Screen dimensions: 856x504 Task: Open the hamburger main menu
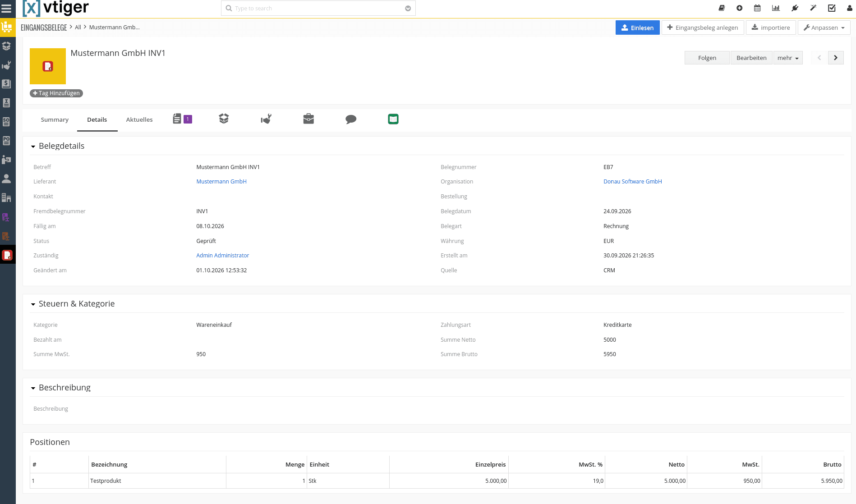(6, 8)
